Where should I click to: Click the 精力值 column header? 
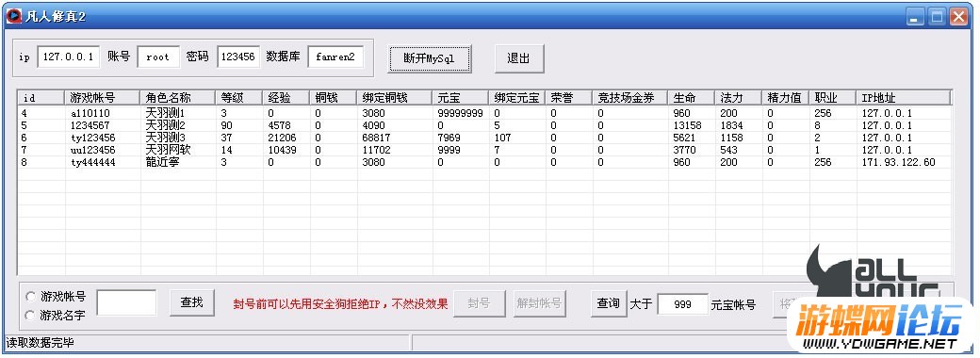(786, 97)
